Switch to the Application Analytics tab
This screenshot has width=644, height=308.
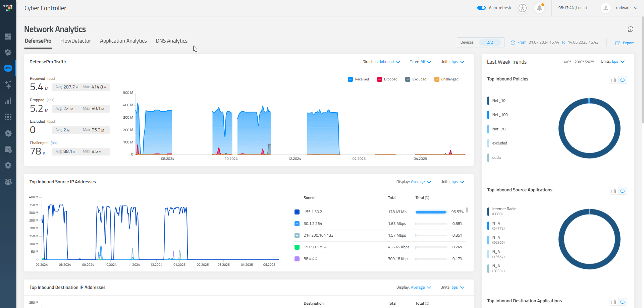pyautogui.click(x=123, y=41)
